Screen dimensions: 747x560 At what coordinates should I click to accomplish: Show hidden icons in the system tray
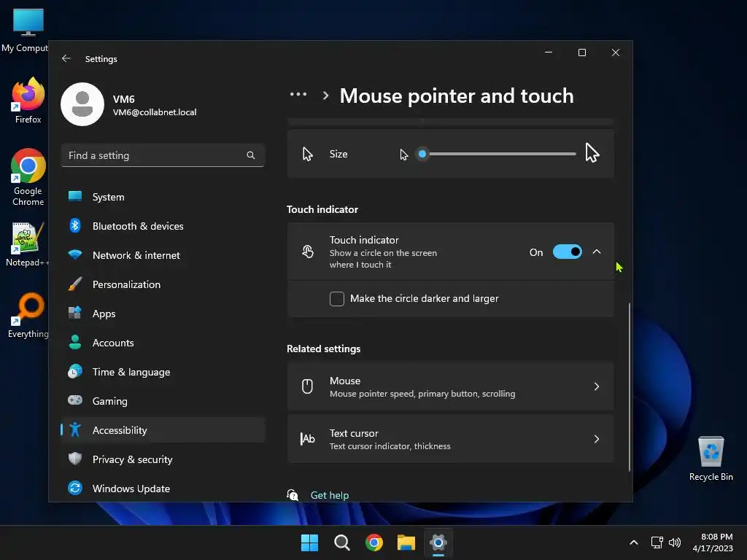[634, 542]
